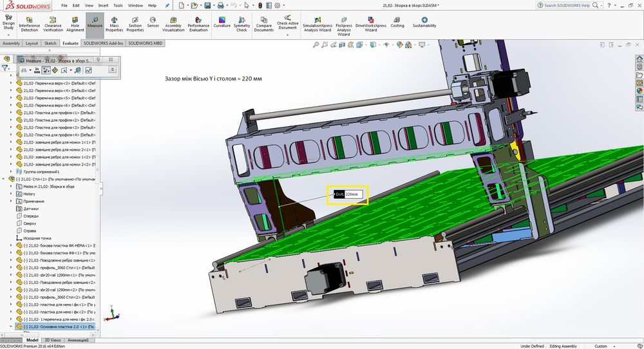Start FloXpress Analysis Wizard

344,26
